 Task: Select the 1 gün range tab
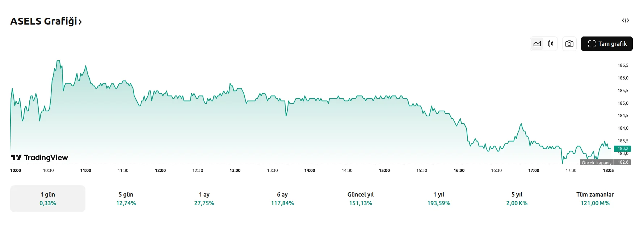tap(48, 199)
